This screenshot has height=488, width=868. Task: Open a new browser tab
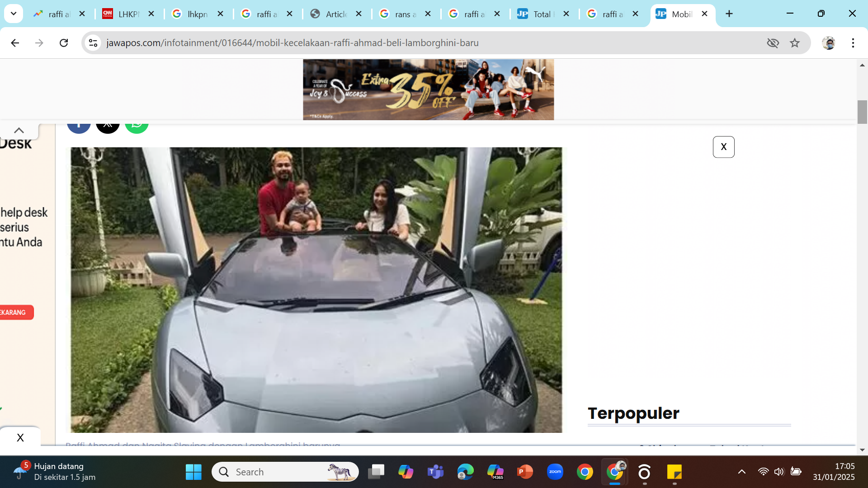(x=729, y=14)
